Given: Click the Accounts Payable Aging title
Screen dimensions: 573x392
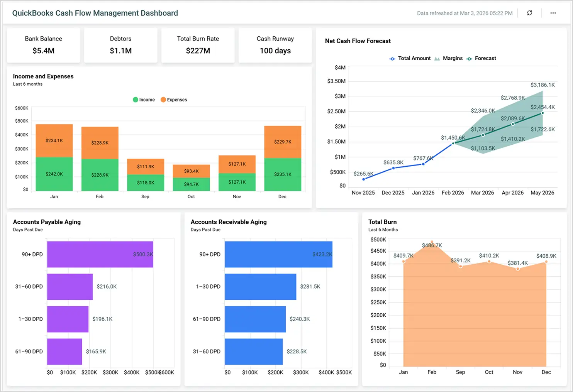Looking at the screenshot, I should point(47,222).
